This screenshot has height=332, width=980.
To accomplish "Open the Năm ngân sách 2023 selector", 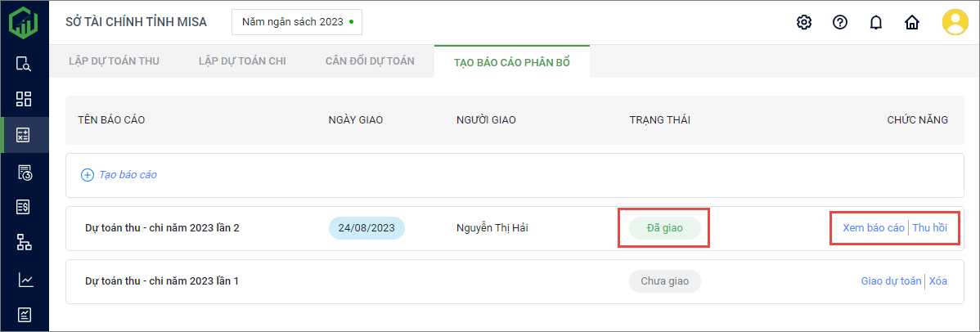I will point(297,22).
